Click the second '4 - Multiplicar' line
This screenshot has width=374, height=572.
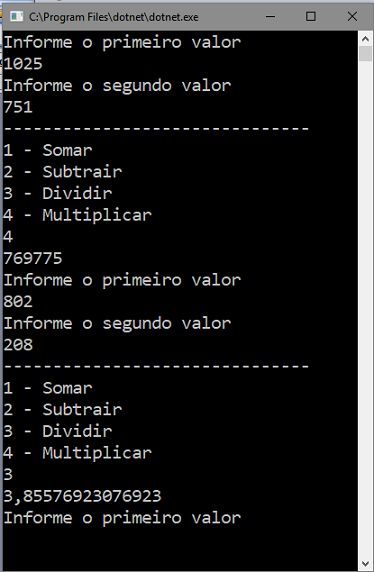[x=77, y=453]
